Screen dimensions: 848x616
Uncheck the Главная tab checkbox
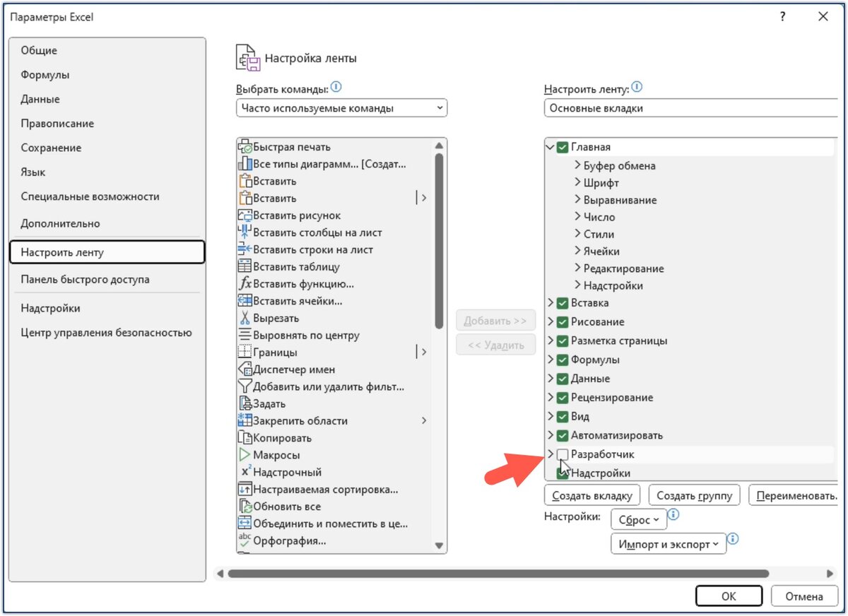563,147
